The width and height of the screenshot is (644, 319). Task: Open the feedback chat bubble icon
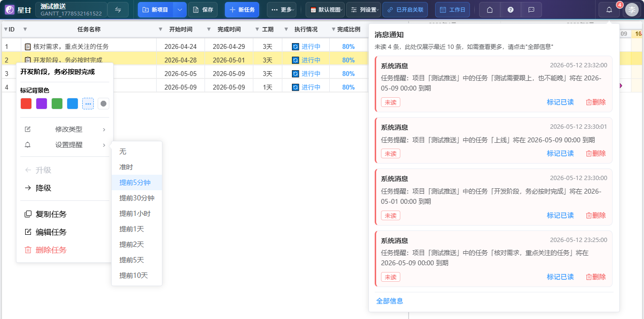pos(531,10)
